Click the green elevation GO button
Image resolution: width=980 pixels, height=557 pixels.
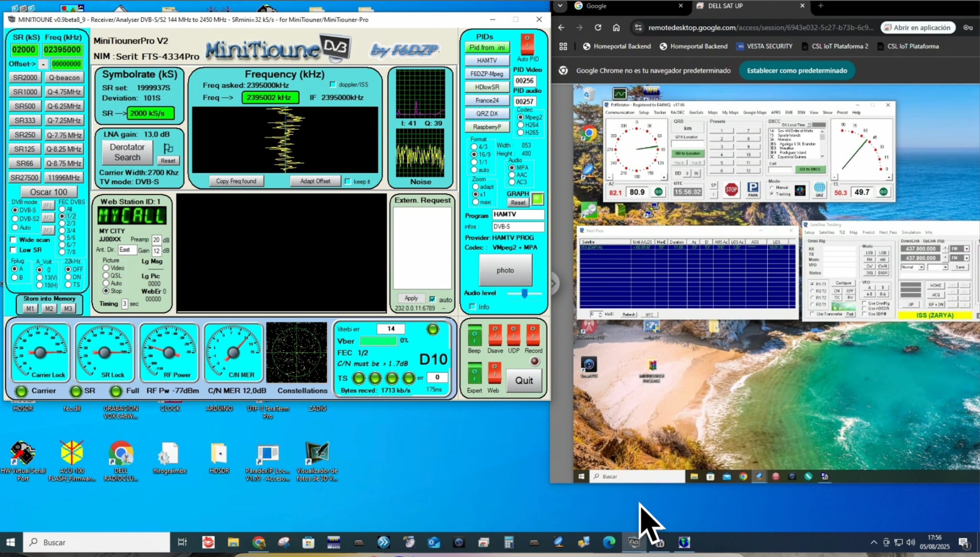point(883,192)
